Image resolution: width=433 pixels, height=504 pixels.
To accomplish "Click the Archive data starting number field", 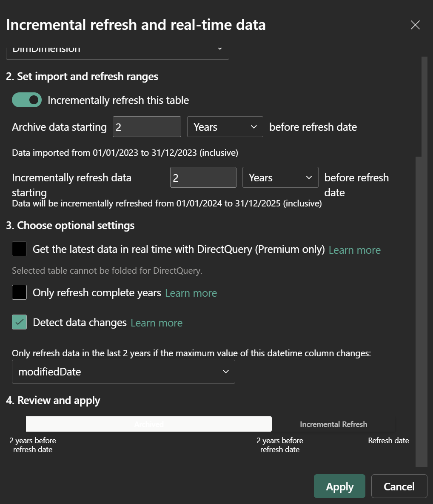I will pos(147,127).
